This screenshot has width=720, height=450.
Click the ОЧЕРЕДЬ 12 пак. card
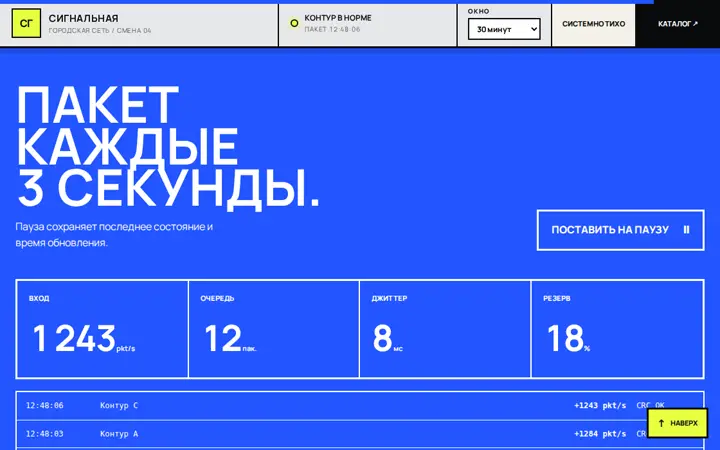click(274, 329)
